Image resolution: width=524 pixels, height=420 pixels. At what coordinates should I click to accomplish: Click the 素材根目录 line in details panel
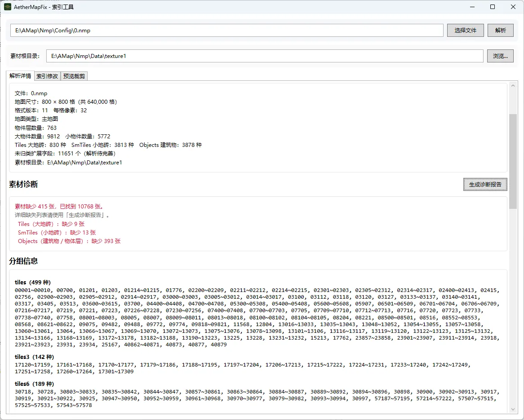tap(68, 163)
